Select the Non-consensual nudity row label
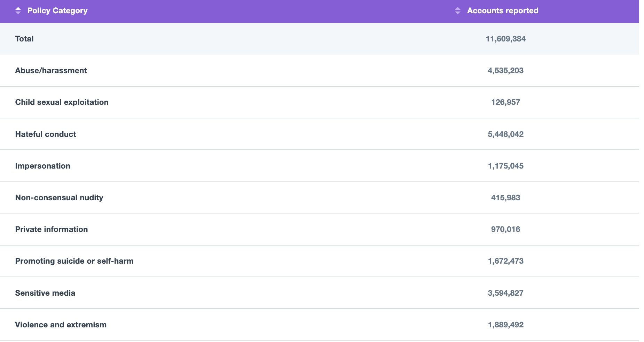 click(x=59, y=197)
